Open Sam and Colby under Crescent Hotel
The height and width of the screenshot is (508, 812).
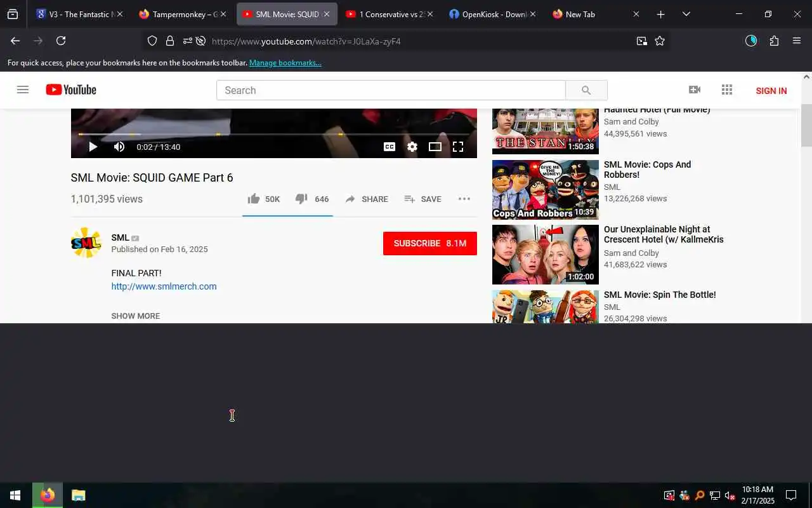tap(631, 253)
